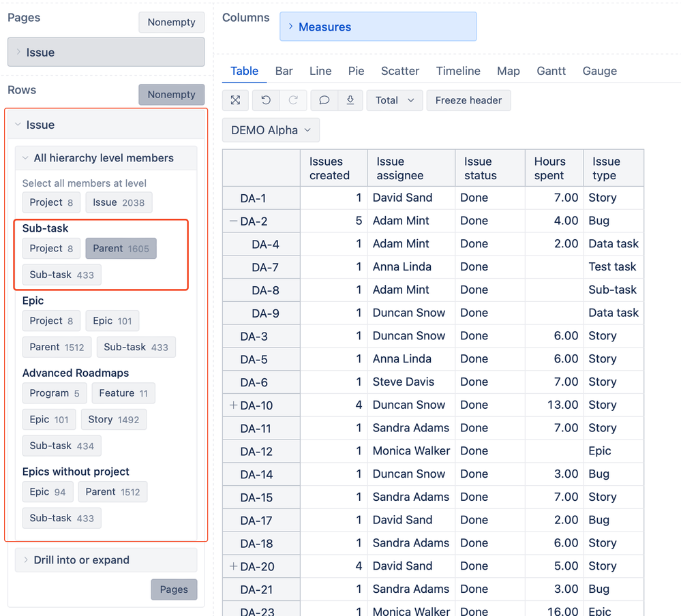
Task: Collapse the Issue dimension in Rows
Action: click(x=106, y=125)
